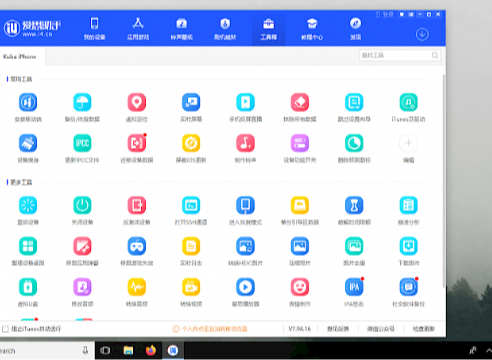Open the Compress Photos tool
Screen dimensions: 492x360
coord(300,246)
